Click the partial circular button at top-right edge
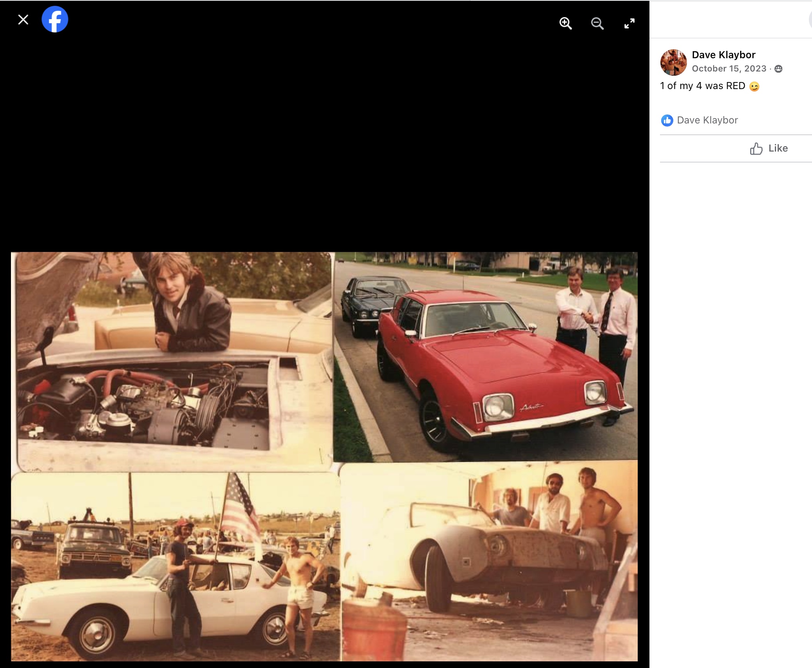812x668 pixels. (x=810, y=20)
